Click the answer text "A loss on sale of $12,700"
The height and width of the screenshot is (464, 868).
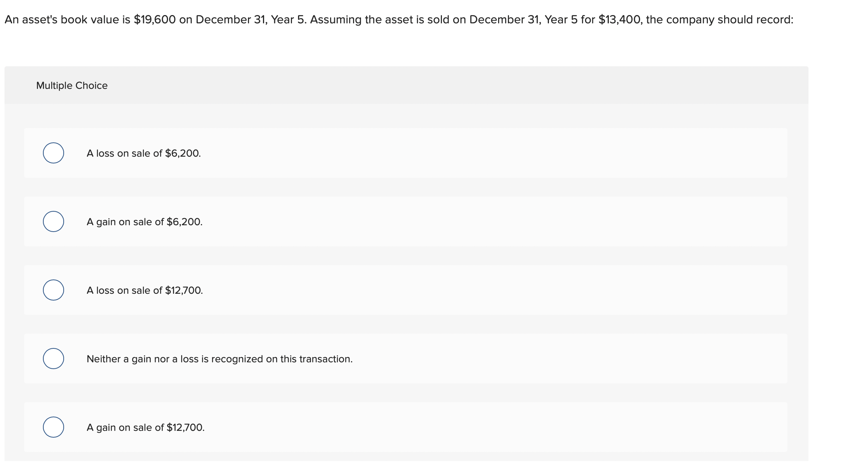click(x=145, y=290)
